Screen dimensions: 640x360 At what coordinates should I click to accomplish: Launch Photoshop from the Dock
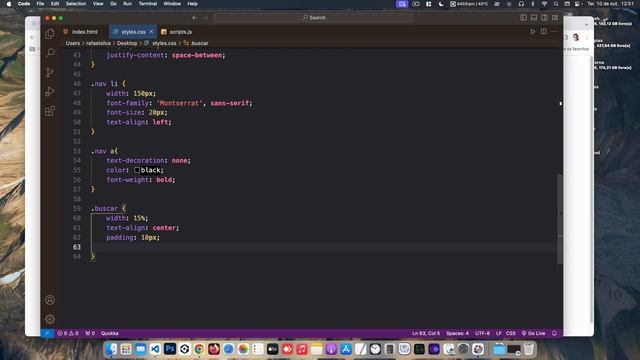(x=170, y=349)
